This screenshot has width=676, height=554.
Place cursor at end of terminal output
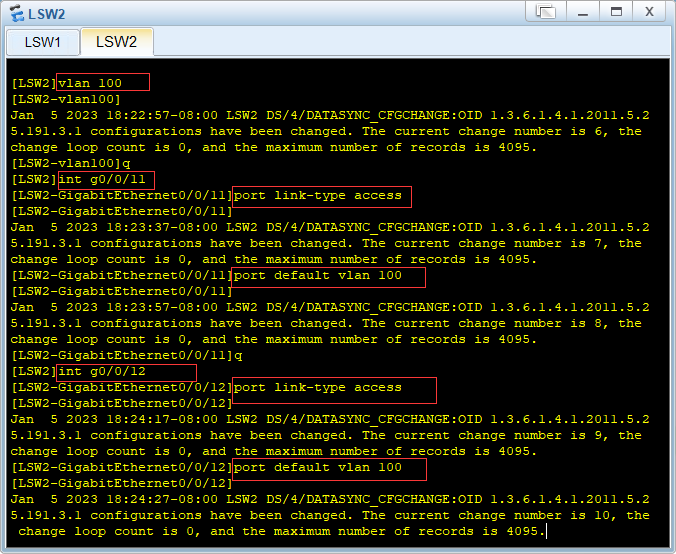point(546,532)
